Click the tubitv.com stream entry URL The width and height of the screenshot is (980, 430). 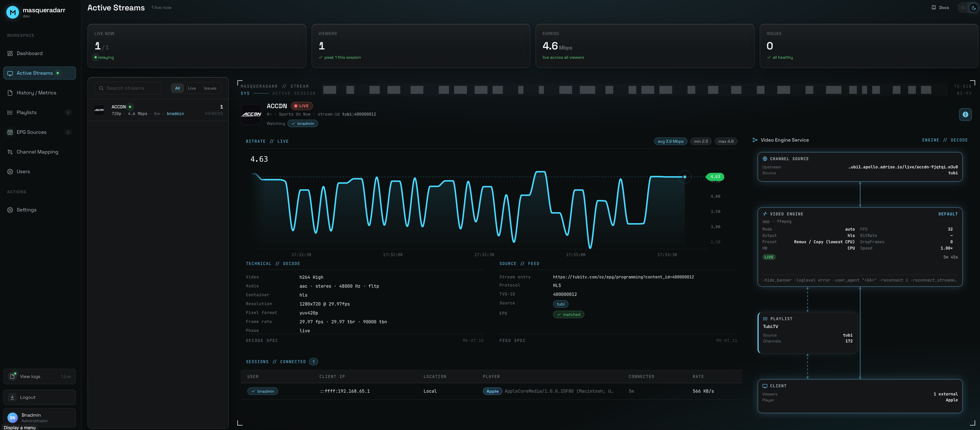pyautogui.click(x=624, y=277)
